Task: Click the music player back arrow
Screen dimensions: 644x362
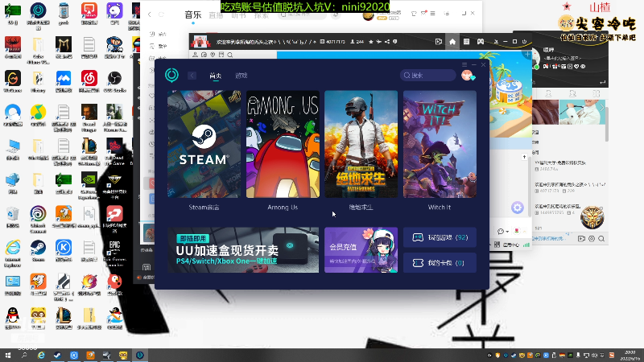Action: [x=150, y=14]
